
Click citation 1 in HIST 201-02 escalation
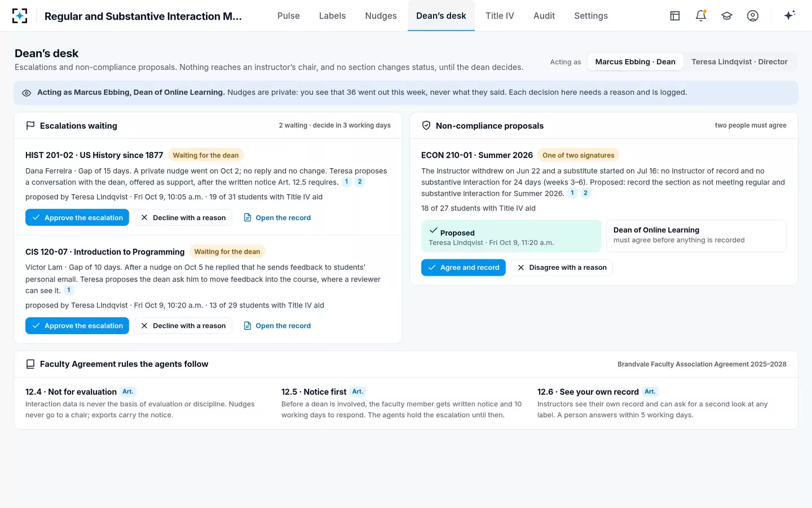[347, 182]
